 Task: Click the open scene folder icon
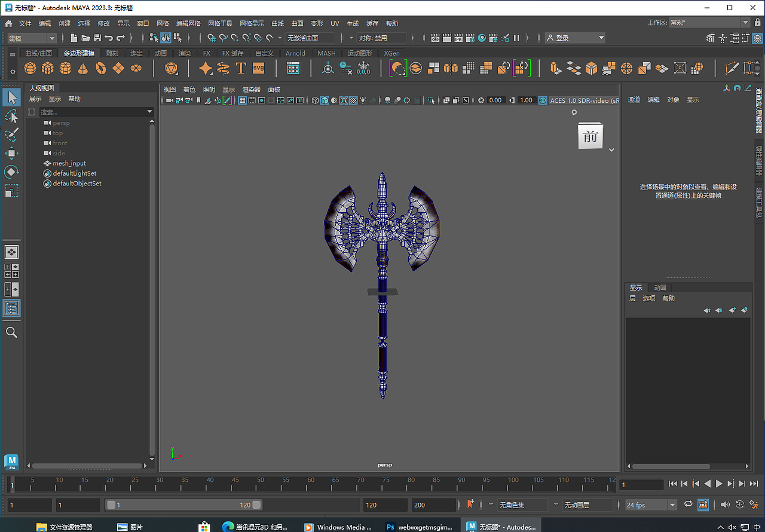(85, 38)
